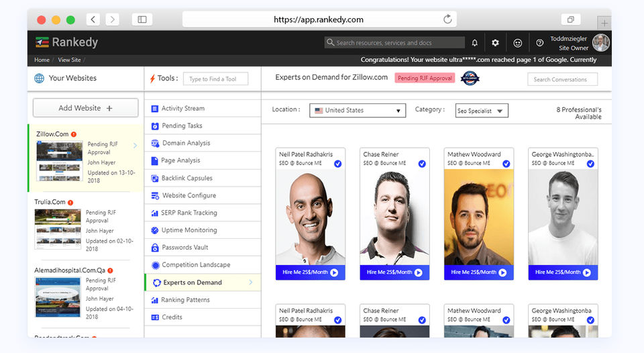Viewport: 644px width, 353px height.
Task: Go to Home breadcrumb link
Action: click(x=42, y=60)
